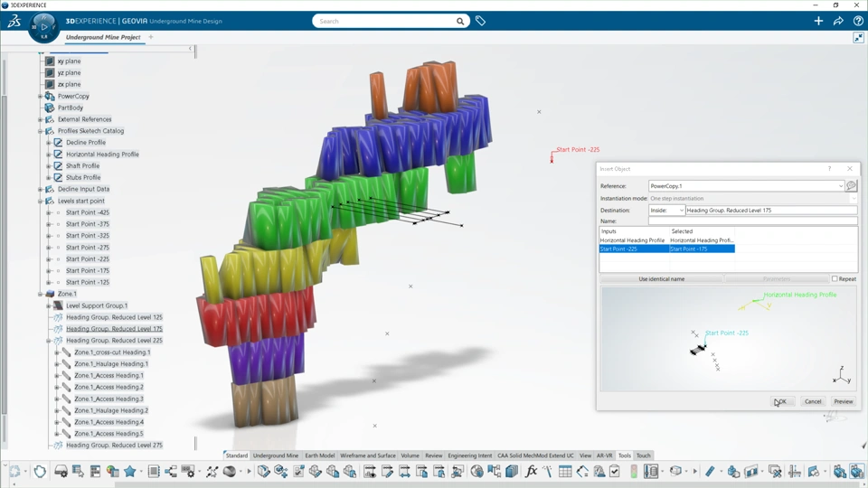Click the rotate arrows icon at toolbar start
Image resolution: width=868 pixels, height=488 pixels.
(x=14, y=472)
